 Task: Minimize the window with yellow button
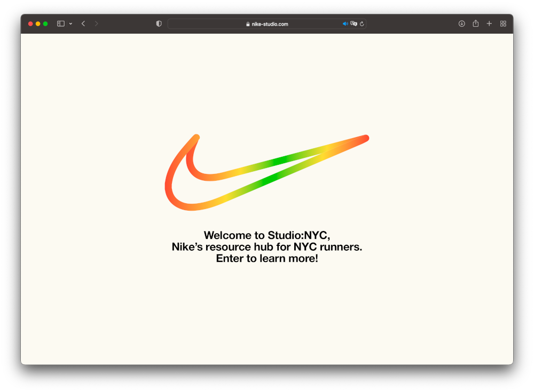[x=38, y=24]
